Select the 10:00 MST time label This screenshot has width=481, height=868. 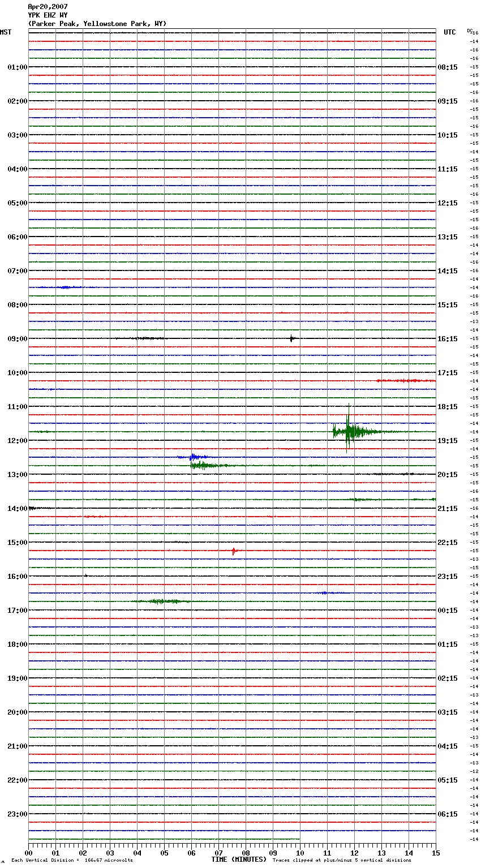(x=17, y=373)
